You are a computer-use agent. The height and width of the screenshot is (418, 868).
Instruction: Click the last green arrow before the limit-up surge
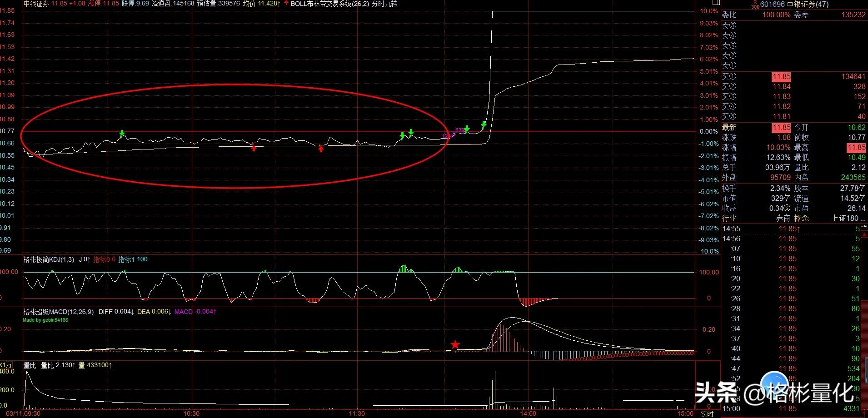(x=484, y=124)
